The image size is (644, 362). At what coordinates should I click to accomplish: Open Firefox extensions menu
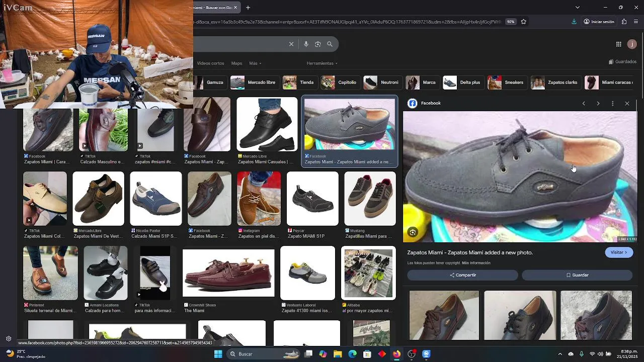point(624,22)
